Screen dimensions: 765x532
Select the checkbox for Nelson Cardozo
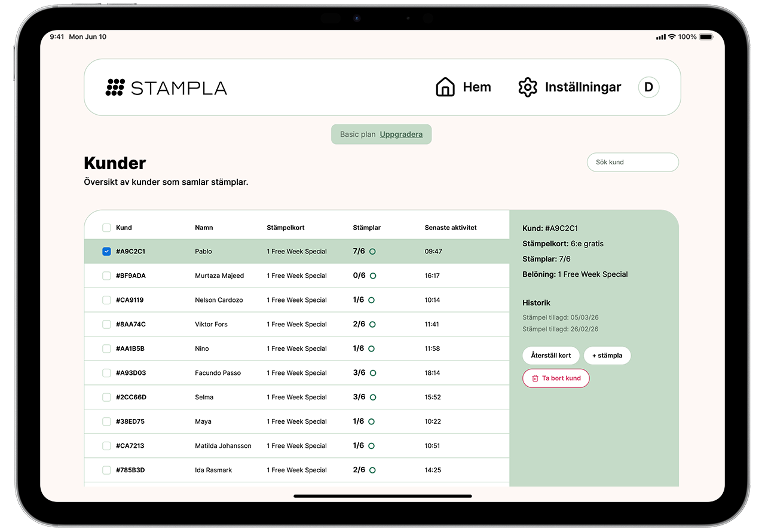click(x=106, y=300)
